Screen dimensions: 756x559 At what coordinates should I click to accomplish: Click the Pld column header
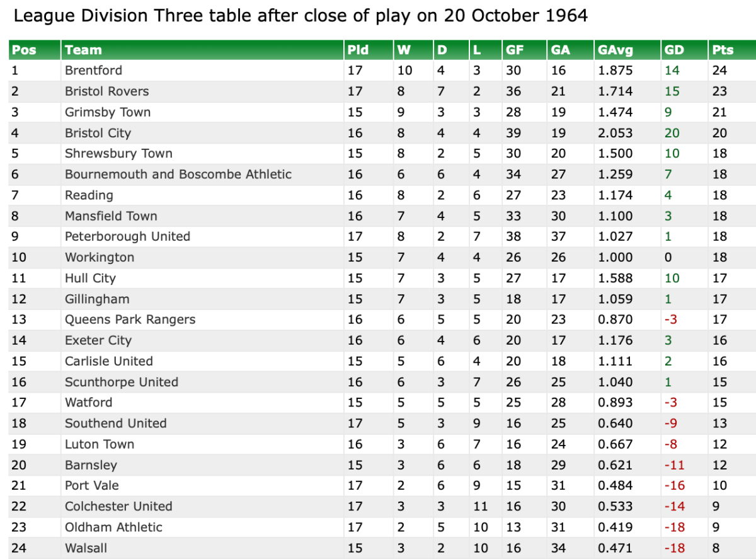pyautogui.click(x=358, y=50)
